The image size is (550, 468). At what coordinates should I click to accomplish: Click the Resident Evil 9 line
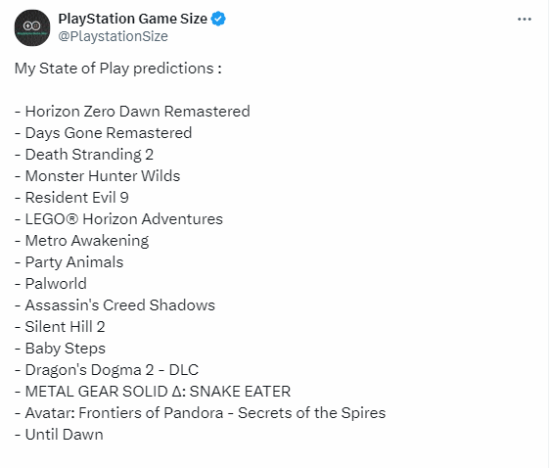(x=72, y=198)
